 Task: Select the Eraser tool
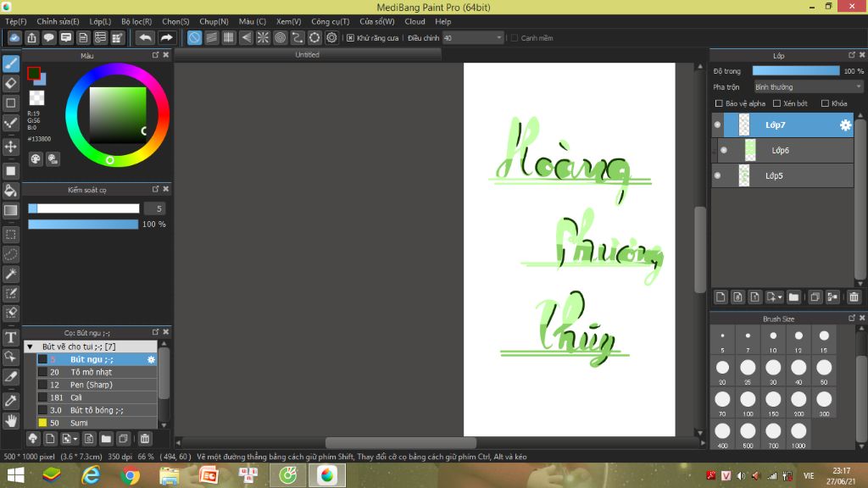[11, 84]
